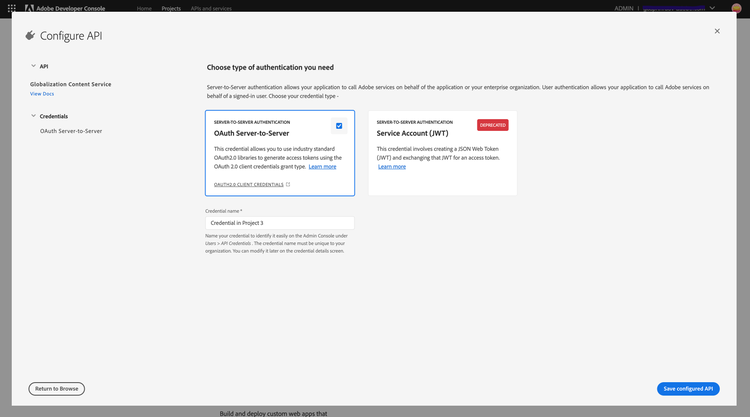The image size is (750, 417).
Task: Click Save configured API button
Action: point(688,389)
